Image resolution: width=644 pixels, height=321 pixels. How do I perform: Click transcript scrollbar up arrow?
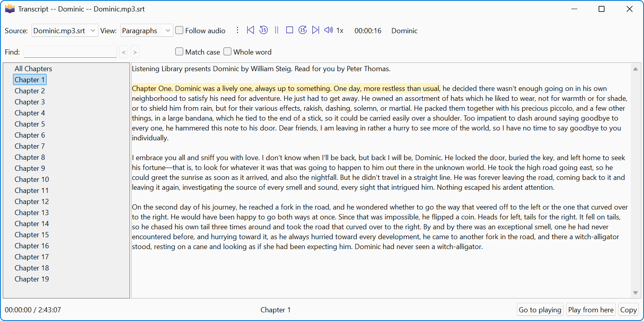(x=635, y=69)
